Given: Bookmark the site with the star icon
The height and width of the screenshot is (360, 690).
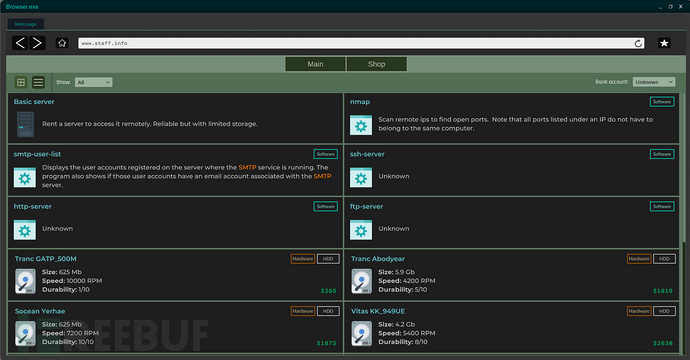Looking at the screenshot, I should (664, 43).
